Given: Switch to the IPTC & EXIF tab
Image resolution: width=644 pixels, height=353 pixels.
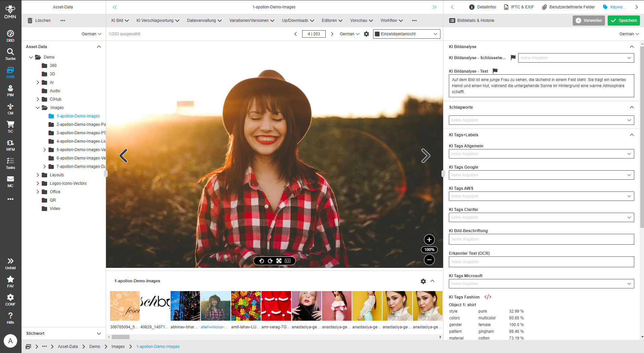Looking at the screenshot, I should (x=519, y=7).
